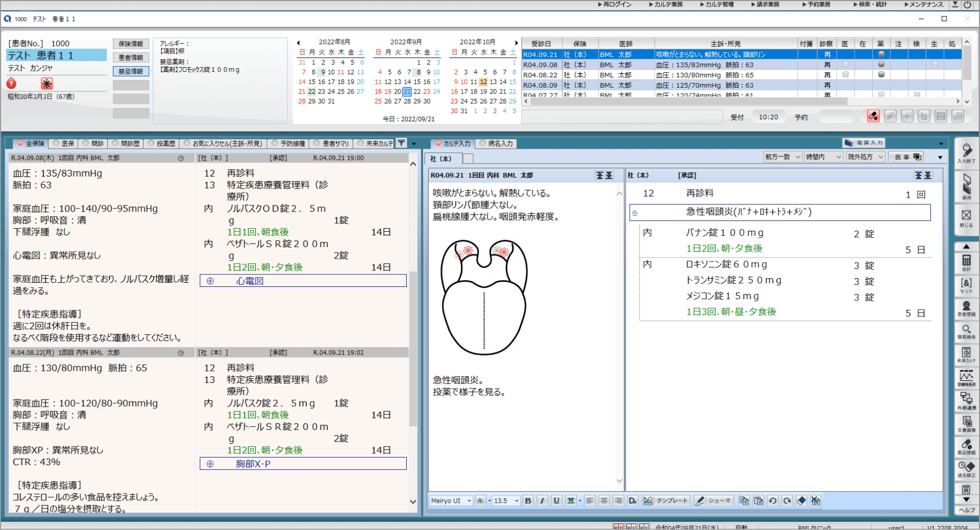Open the 会計 icon in the sidebar
Image resolution: width=980 pixels, height=530 pixels.
coord(966,262)
